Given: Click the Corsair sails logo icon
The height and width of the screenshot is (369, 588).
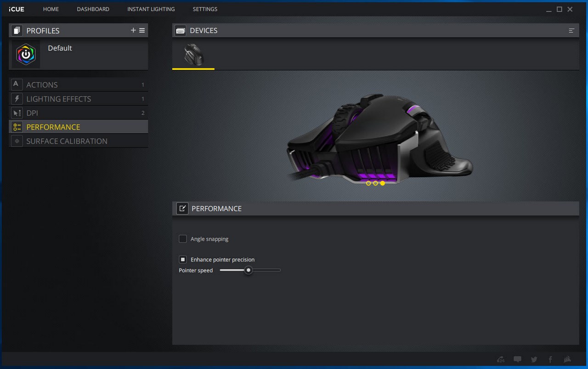Looking at the screenshot, I should [567, 359].
